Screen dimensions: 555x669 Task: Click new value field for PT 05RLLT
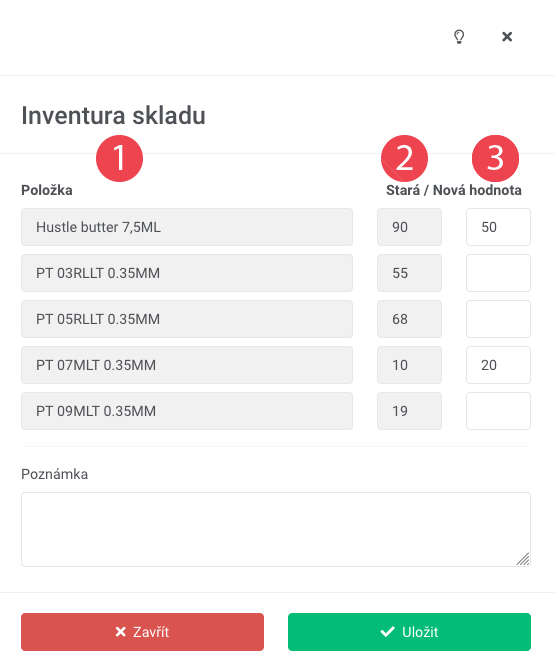point(498,319)
